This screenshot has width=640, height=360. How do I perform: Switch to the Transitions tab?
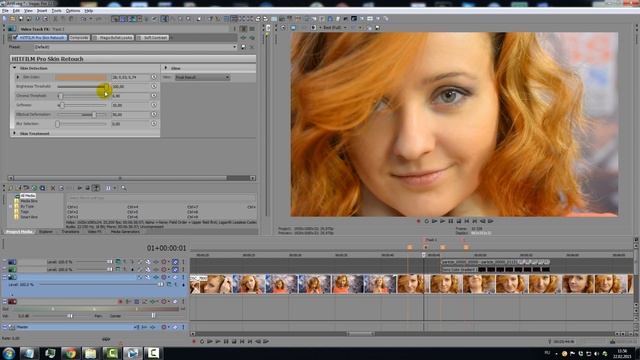coord(70,231)
